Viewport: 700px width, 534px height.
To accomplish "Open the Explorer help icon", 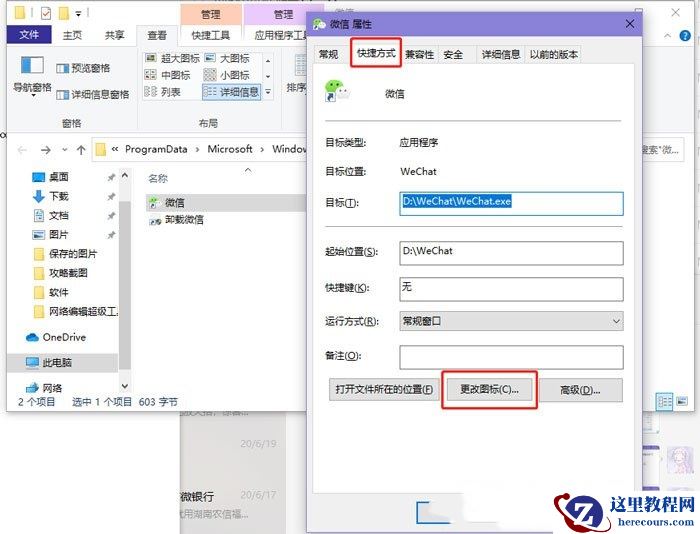I will [685, 36].
